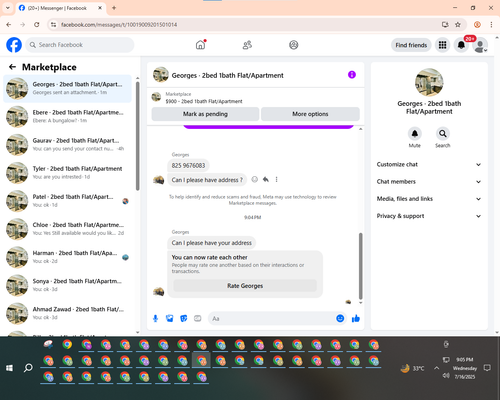
Task: Expand Customize chat section
Action: click(x=429, y=164)
